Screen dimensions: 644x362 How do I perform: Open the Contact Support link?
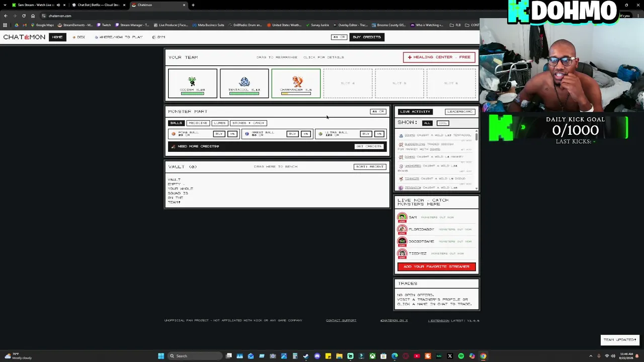(x=341, y=320)
